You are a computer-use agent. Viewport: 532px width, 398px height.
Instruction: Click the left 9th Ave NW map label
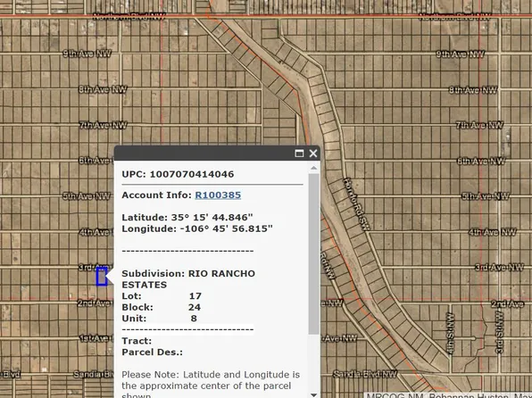pos(87,54)
